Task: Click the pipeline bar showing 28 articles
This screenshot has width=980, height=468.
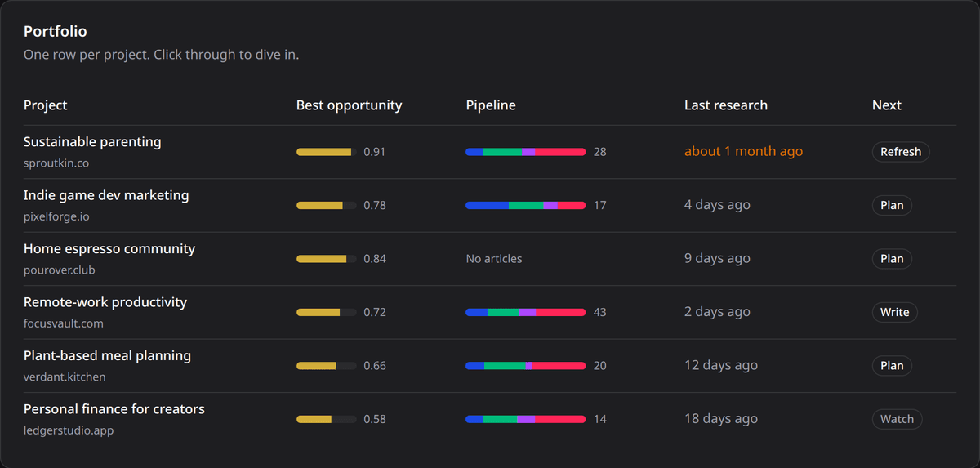Action: (x=526, y=152)
